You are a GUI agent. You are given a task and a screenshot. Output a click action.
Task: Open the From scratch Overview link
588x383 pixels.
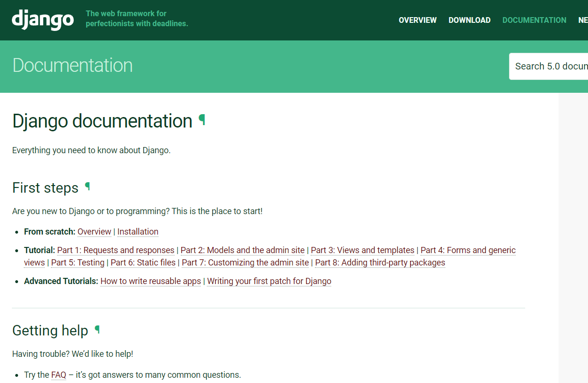click(94, 232)
